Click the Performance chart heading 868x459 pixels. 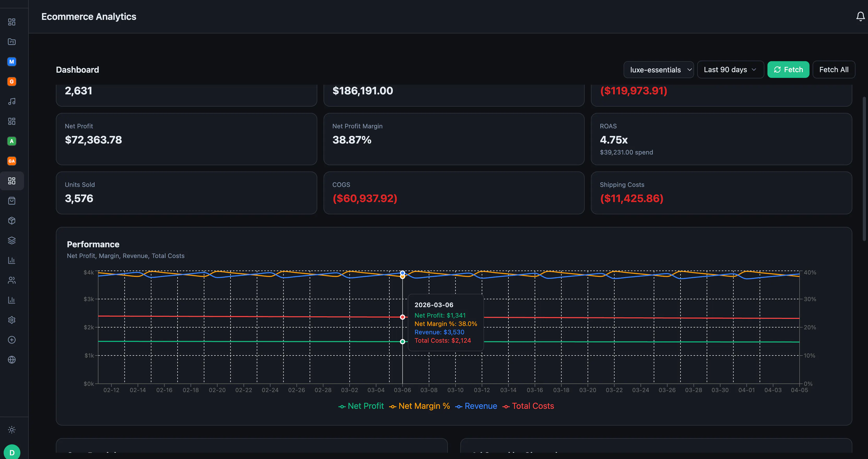tap(93, 244)
